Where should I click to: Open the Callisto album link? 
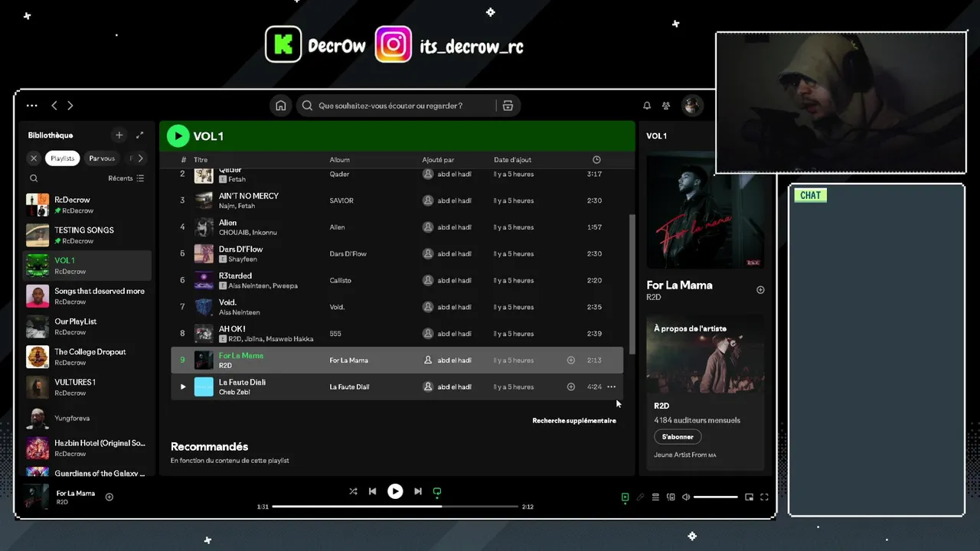(341, 280)
